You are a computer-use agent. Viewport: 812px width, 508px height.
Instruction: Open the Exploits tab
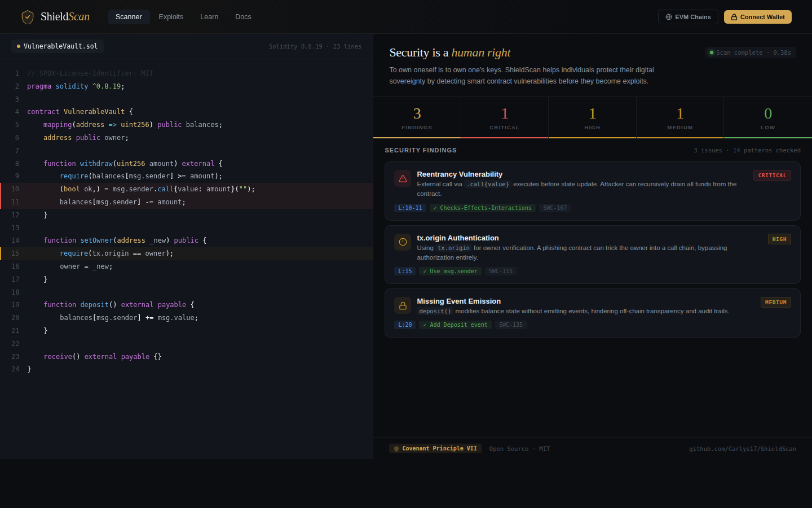click(171, 17)
